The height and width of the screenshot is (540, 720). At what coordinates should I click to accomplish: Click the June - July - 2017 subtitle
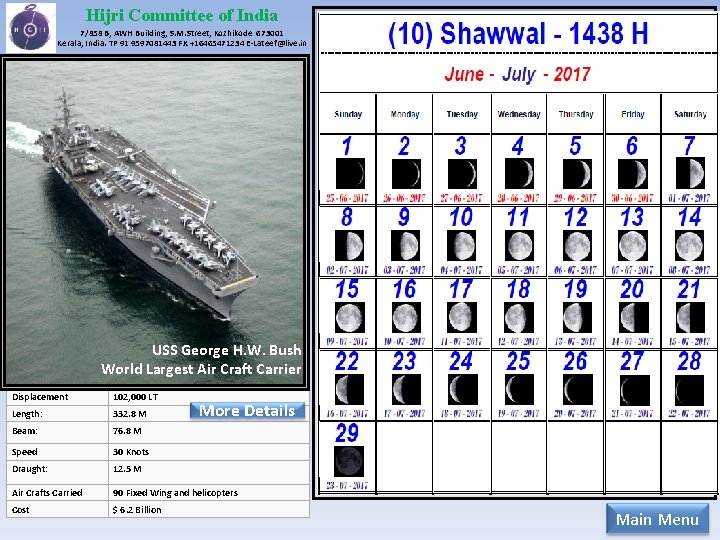pyautogui.click(x=517, y=74)
